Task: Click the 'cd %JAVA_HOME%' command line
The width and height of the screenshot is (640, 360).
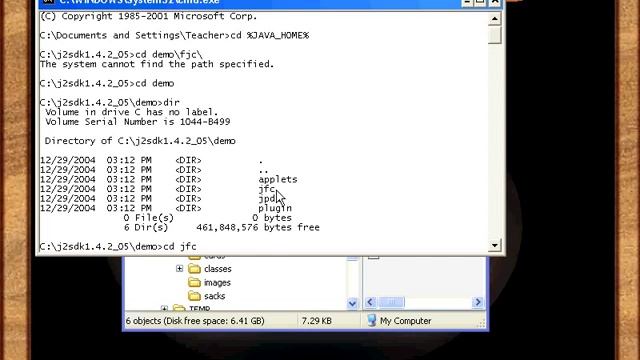Action: pyautogui.click(x=174, y=36)
